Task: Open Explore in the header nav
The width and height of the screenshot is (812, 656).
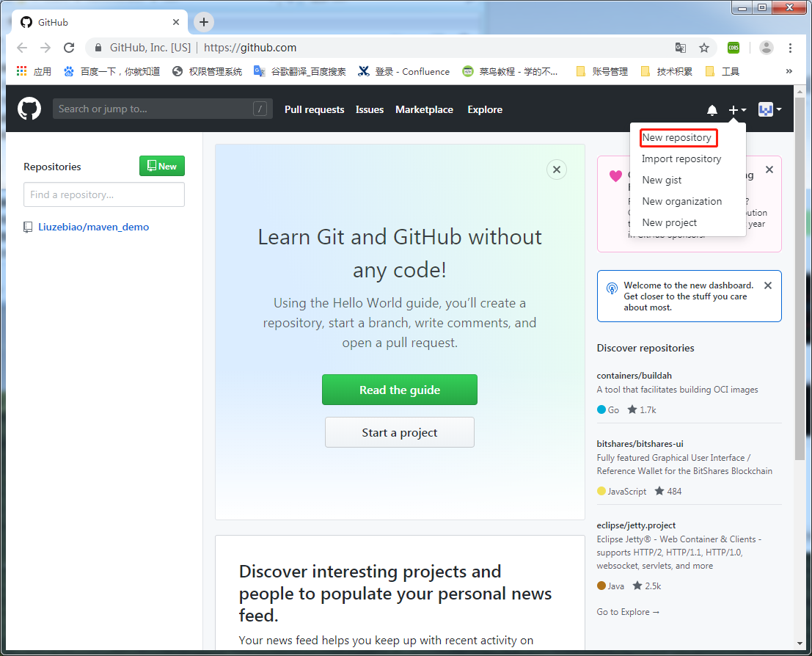Action: click(x=485, y=109)
